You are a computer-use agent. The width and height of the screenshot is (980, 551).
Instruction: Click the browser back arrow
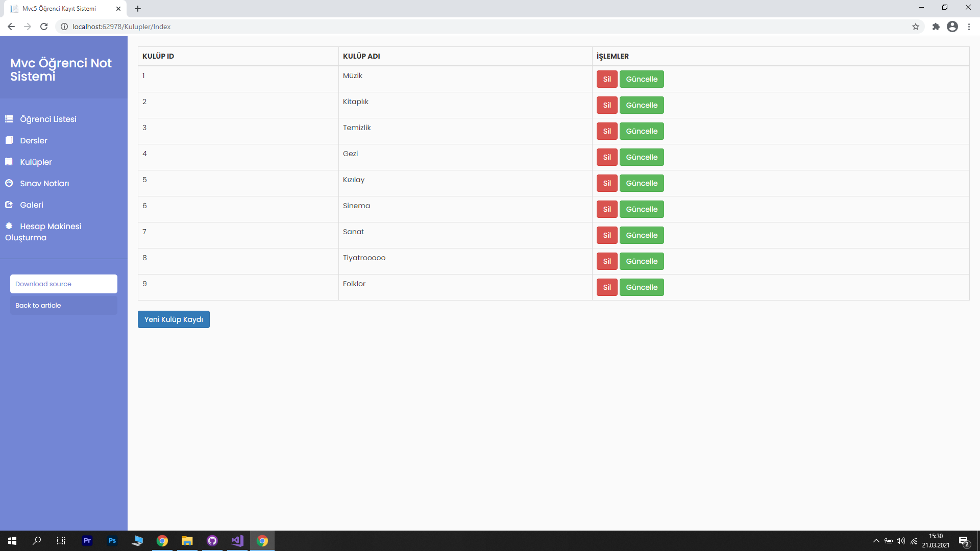coord(11,27)
